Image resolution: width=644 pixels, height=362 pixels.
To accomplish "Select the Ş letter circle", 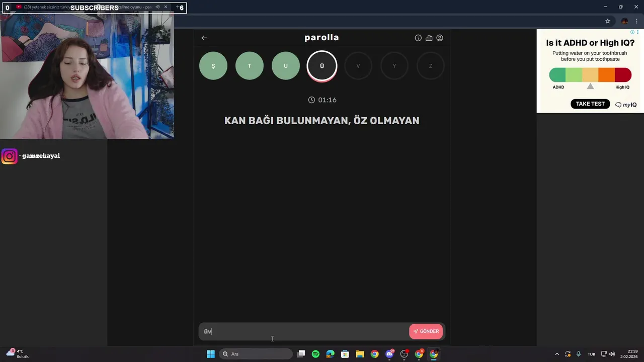I will click(x=213, y=66).
